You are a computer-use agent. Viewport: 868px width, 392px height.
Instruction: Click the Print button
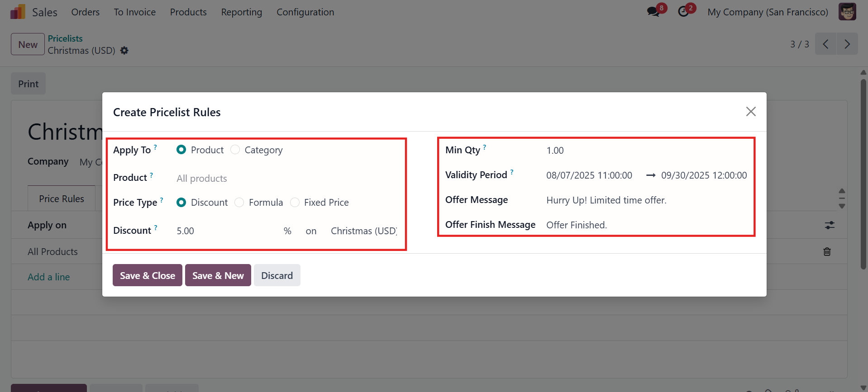29,84
